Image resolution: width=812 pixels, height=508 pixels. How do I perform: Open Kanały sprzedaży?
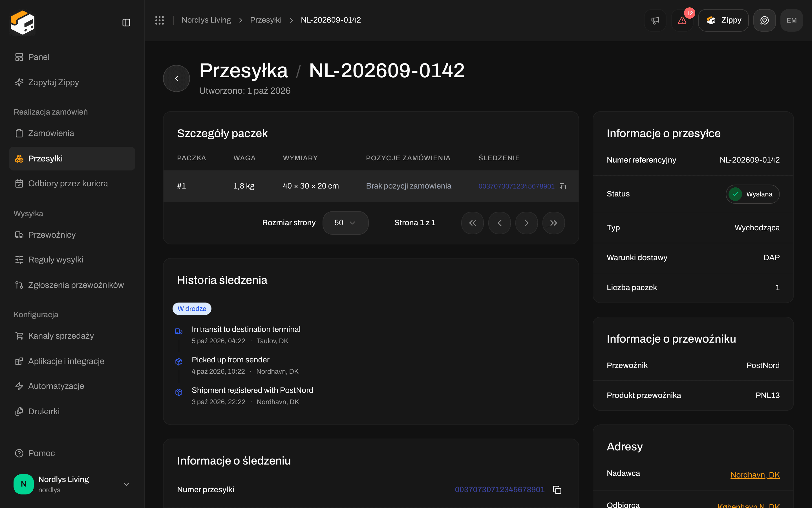pyautogui.click(x=72, y=336)
